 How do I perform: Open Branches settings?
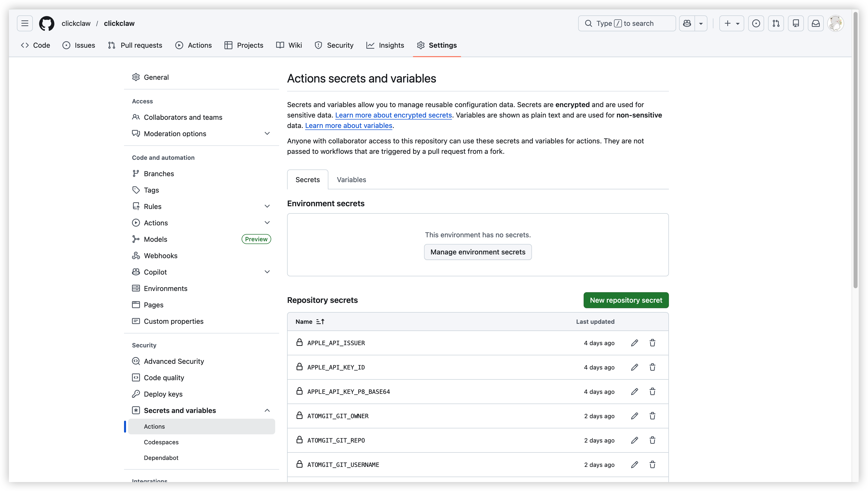(x=201, y=174)
